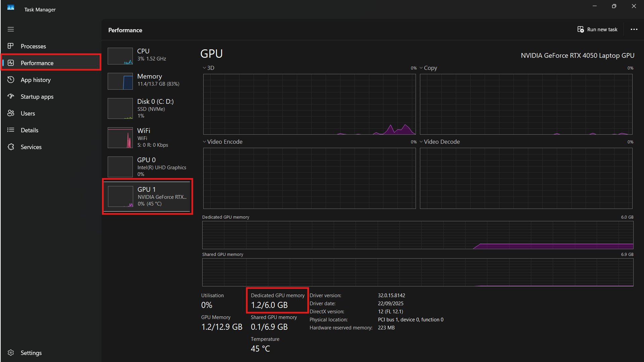The height and width of the screenshot is (362, 644).
Task: Open the Processes page icon
Action: coord(11,46)
